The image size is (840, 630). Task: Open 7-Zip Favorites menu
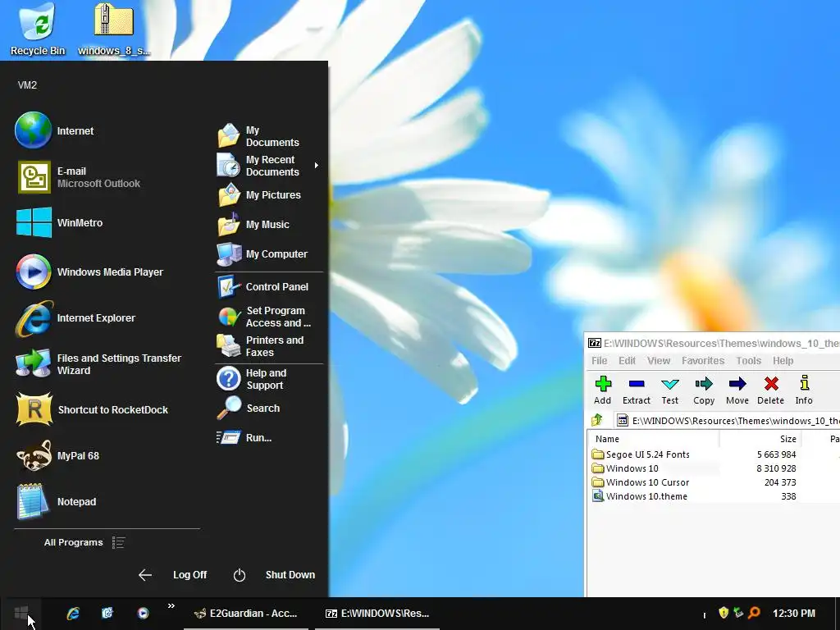[703, 361]
